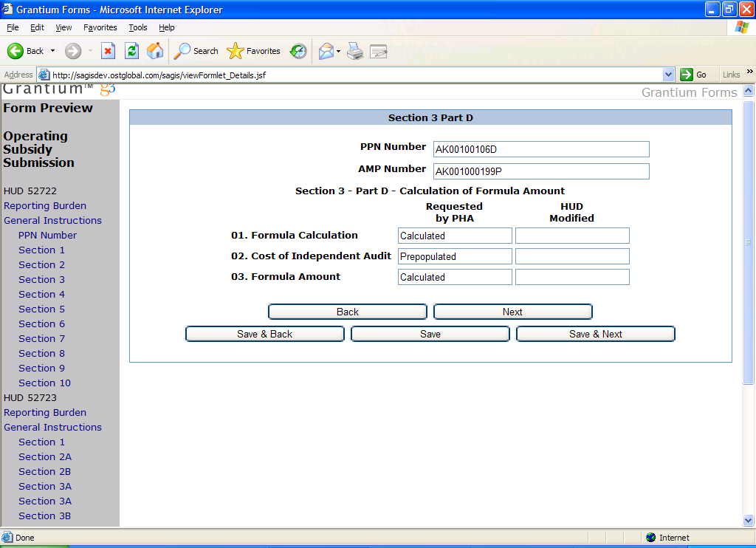Screen dimensions: 756x548
Task: Expand the Links toolbar chevron
Action: pyautogui.click(x=749, y=72)
